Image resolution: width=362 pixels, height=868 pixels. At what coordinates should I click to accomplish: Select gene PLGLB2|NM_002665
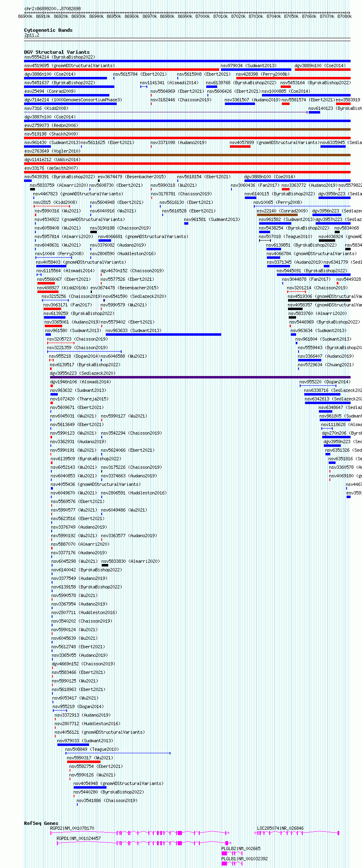[232, 853]
